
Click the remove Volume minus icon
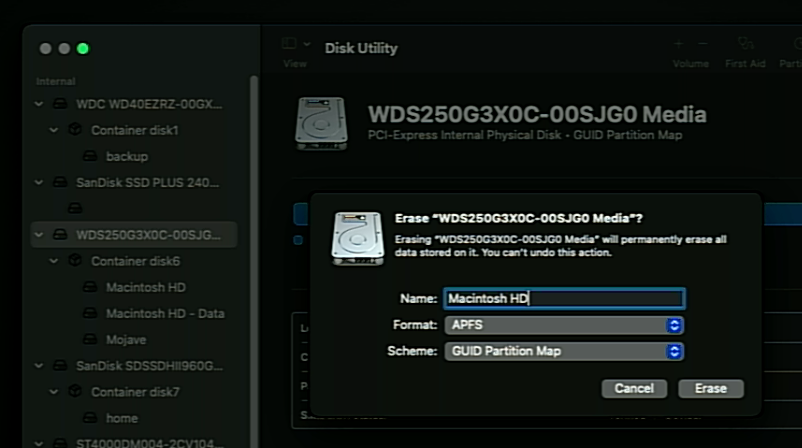(703, 44)
